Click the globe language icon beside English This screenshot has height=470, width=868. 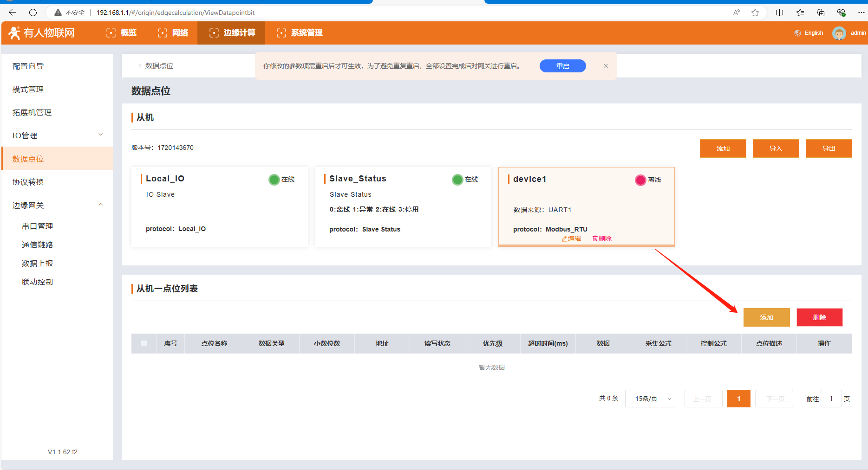pos(798,33)
